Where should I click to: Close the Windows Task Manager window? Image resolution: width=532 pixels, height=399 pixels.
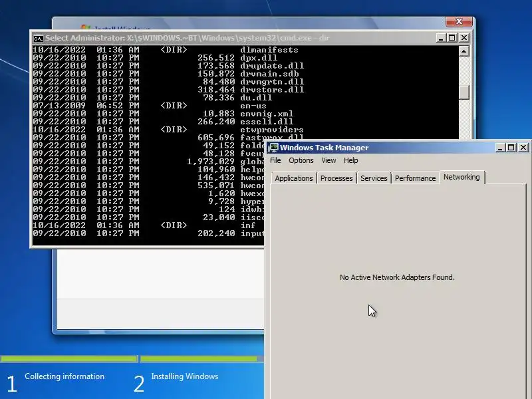tap(523, 148)
